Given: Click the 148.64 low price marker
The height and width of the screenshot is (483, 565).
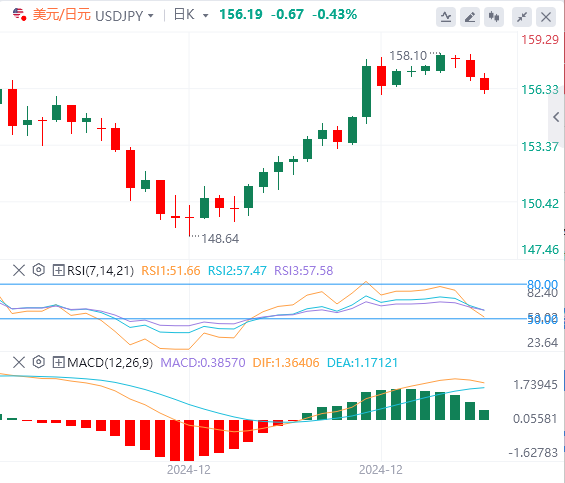Looking at the screenshot, I should [220, 239].
